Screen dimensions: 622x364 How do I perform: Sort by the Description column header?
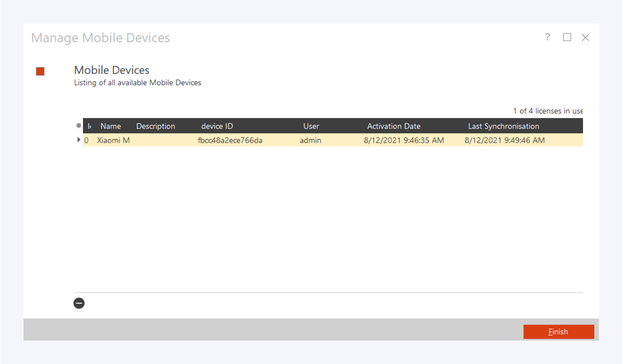coord(155,126)
